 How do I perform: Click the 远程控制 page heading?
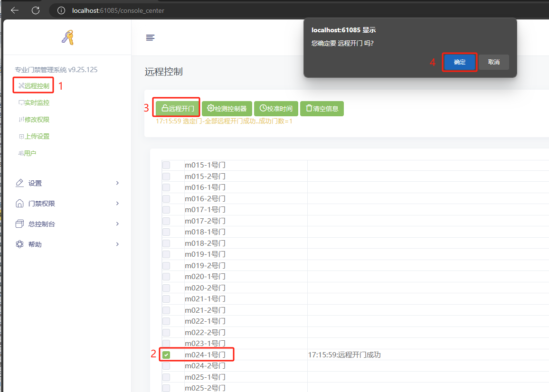tap(163, 72)
